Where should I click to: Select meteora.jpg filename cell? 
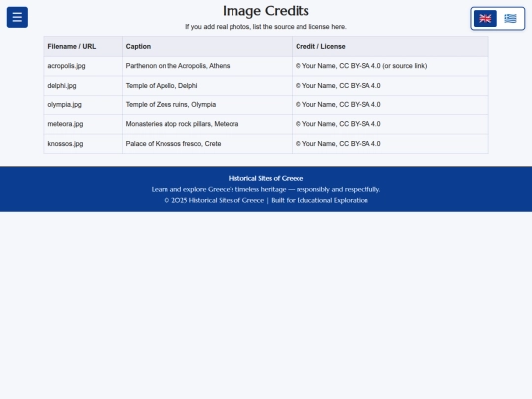(83, 124)
